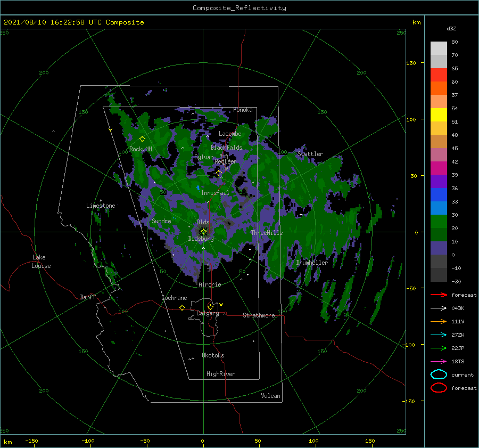Click the white plus marker near Drumheller
Viewport: 479px width, 448px height.
point(301,214)
